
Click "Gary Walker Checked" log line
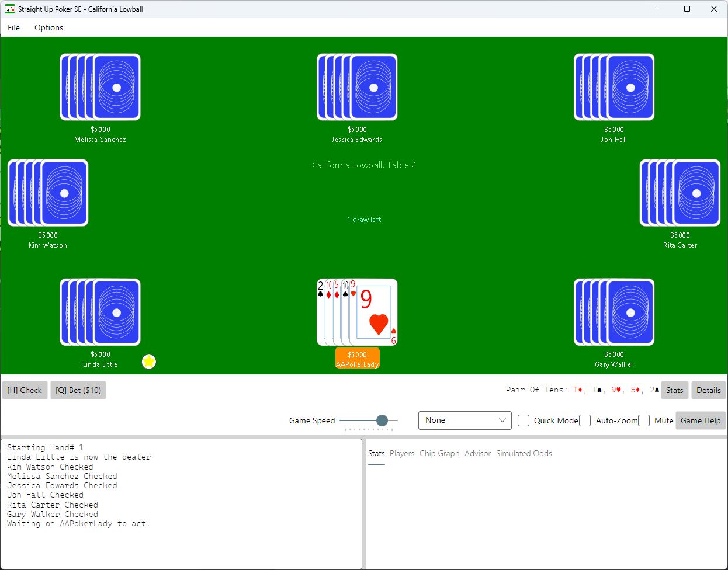tap(53, 515)
